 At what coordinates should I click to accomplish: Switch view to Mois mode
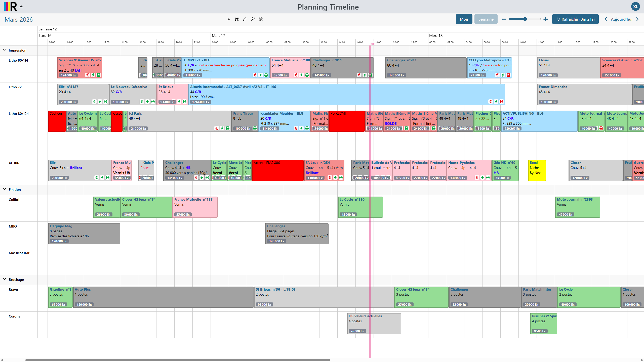[464, 19]
